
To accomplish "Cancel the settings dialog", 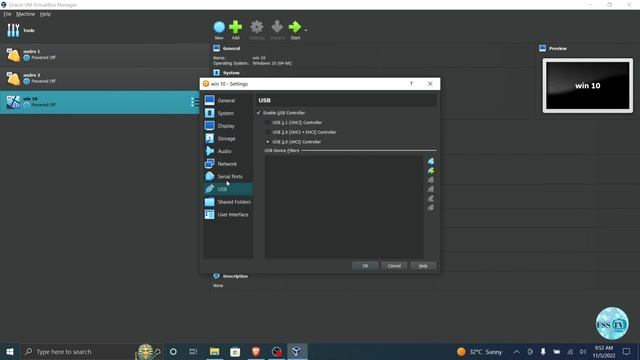I will tap(394, 266).
